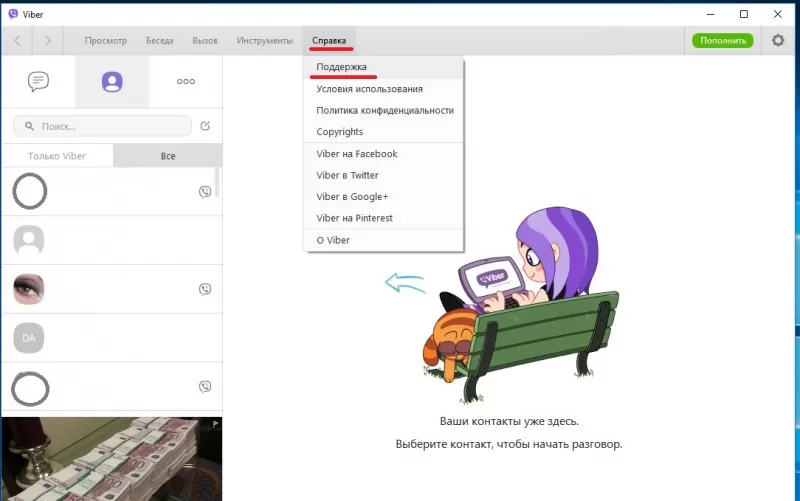Open Viber settings gear icon

778,40
